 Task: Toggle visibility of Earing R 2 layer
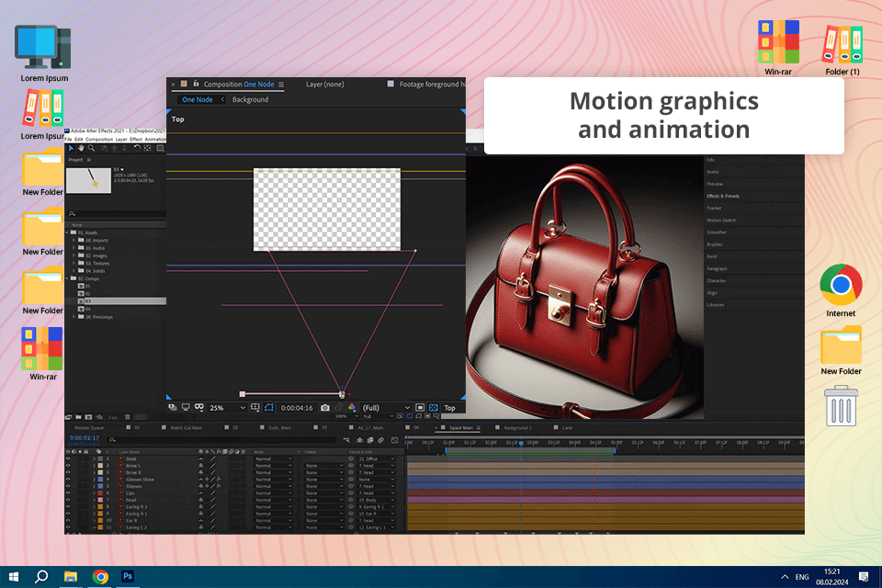[x=68, y=507]
